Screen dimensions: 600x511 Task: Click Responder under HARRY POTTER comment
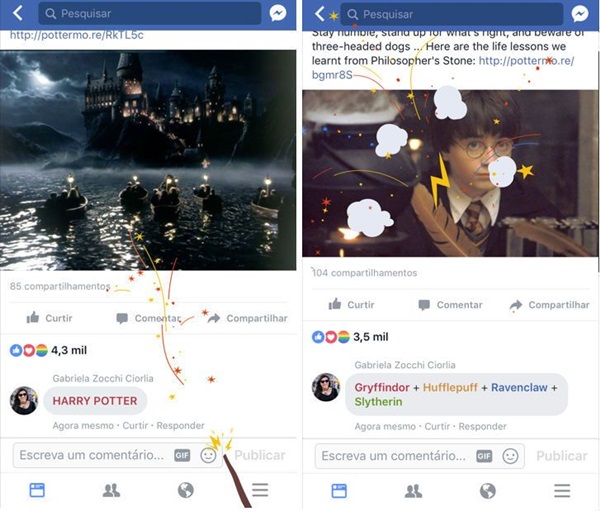pyautogui.click(x=180, y=425)
